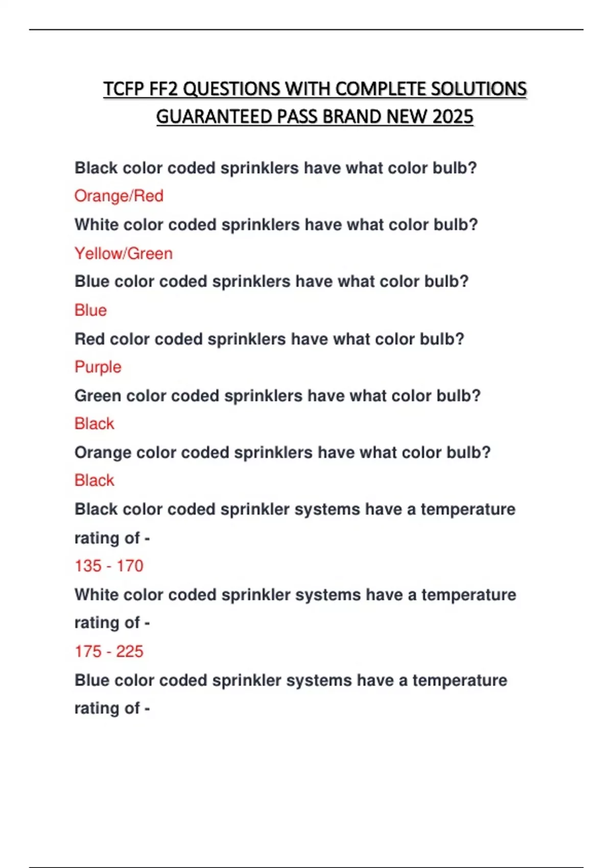Click the 'Black color coded sprinklers' bulb question
This screenshot has height=868, width=613.
pyautogui.click(x=275, y=168)
